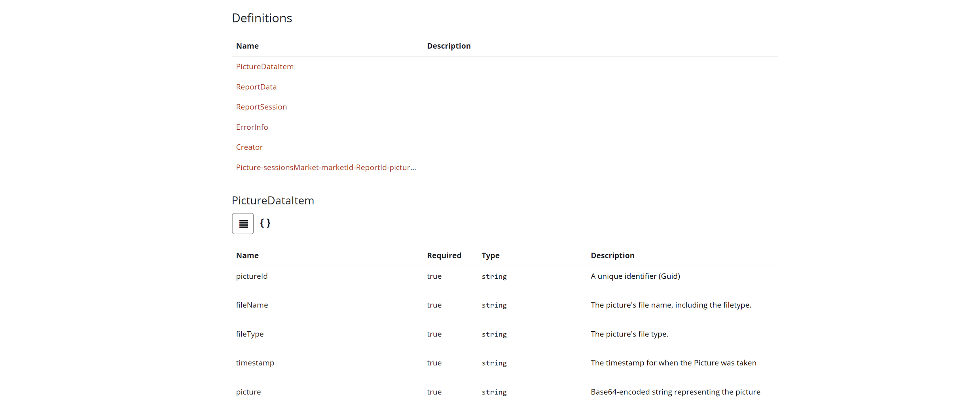Click the Required column header

click(444, 255)
